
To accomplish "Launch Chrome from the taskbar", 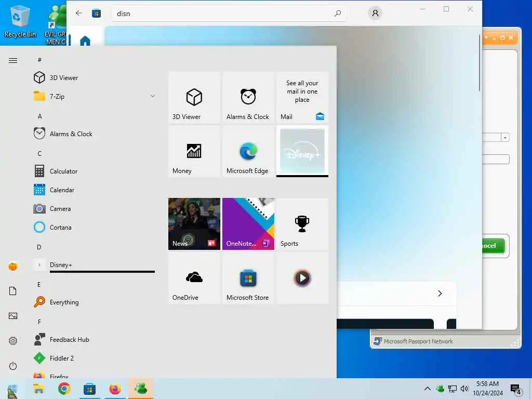I will (x=64, y=389).
